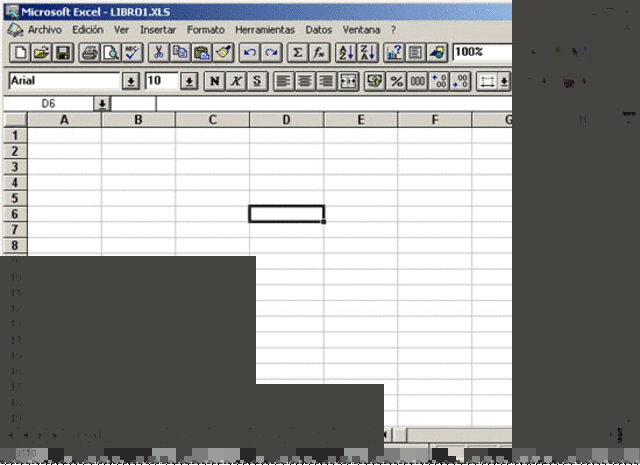Click the Print icon
Screen dimensions: 640x465
coord(89,53)
